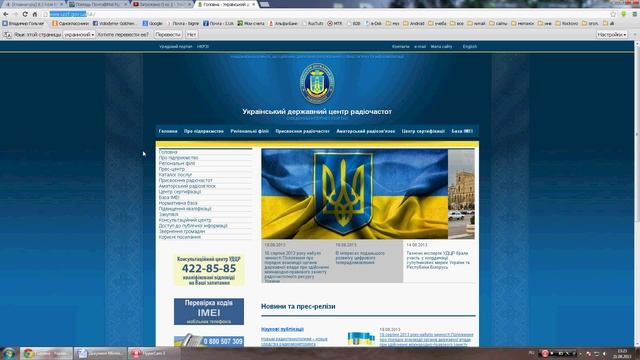Screen dimensions: 640x360
Task: Click the e-mail top link
Action: click(x=420, y=47)
